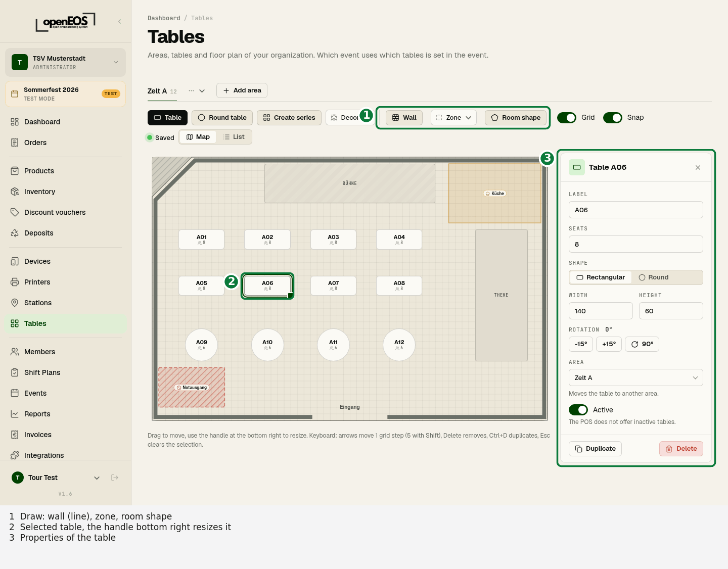
Task: Go to Tables in the sidebar
Action: [x=66, y=323]
